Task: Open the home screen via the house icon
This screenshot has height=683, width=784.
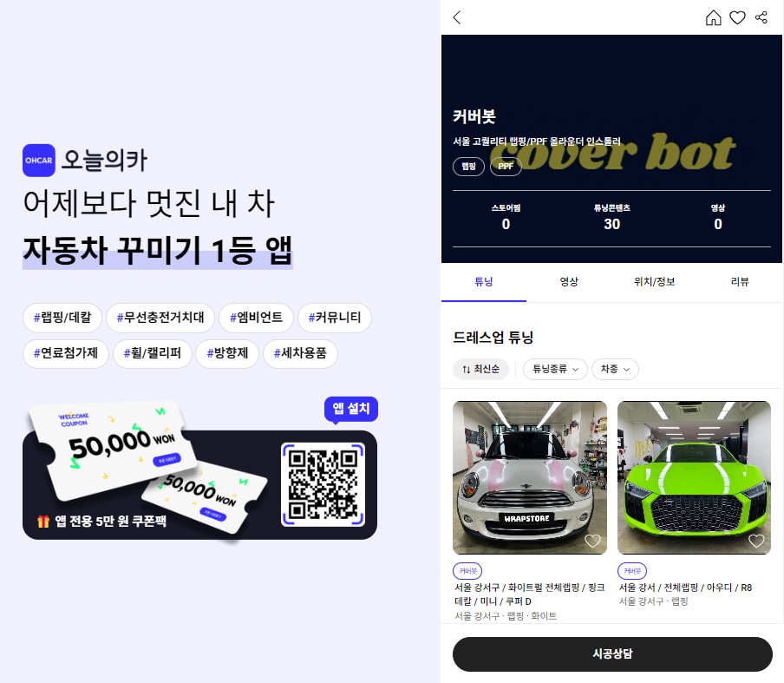Action: pyautogui.click(x=713, y=17)
